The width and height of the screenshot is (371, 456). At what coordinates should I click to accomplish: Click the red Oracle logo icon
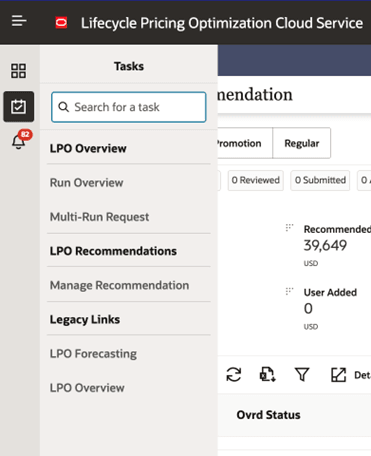click(x=61, y=23)
